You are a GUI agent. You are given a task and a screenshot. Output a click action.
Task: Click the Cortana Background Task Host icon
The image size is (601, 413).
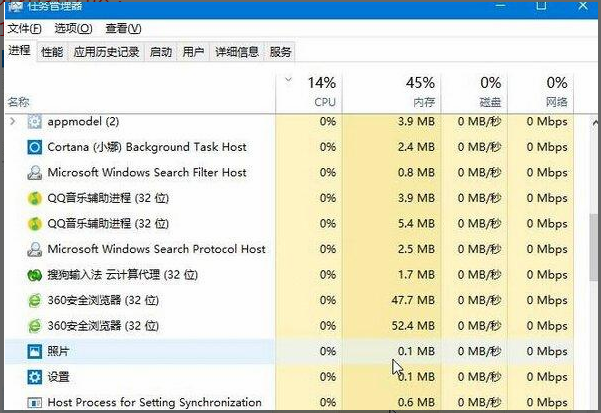(35, 147)
